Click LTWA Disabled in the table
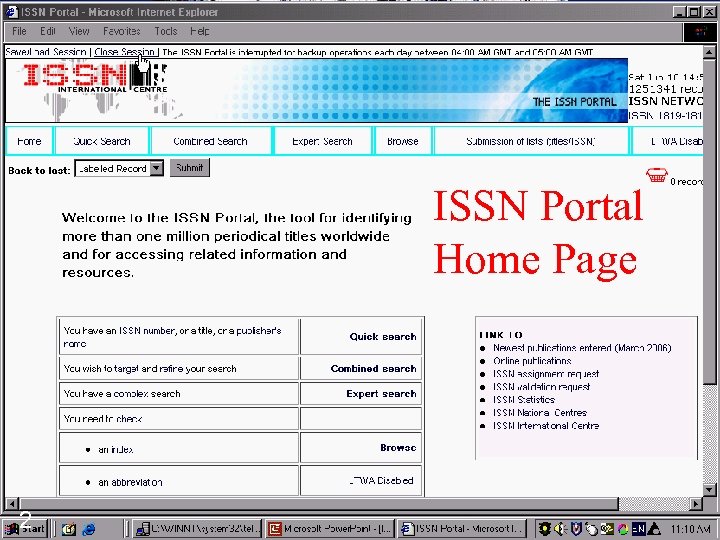720x540 pixels. click(381, 481)
